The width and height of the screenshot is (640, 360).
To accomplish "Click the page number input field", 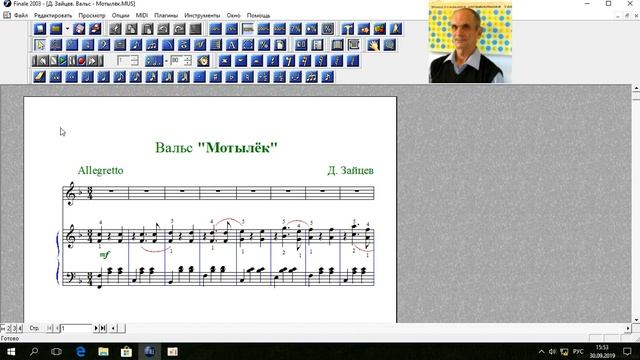I will [77, 328].
